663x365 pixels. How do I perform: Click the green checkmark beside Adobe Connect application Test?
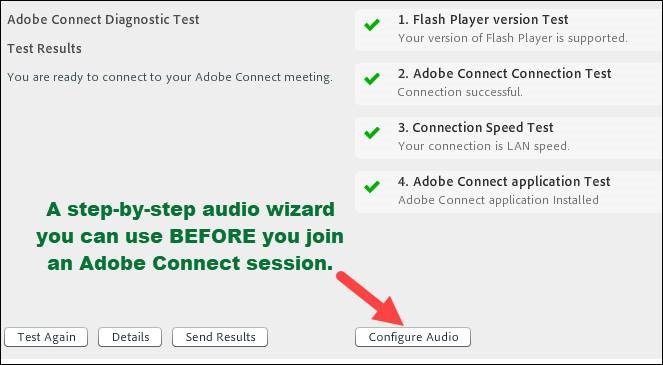(372, 187)
